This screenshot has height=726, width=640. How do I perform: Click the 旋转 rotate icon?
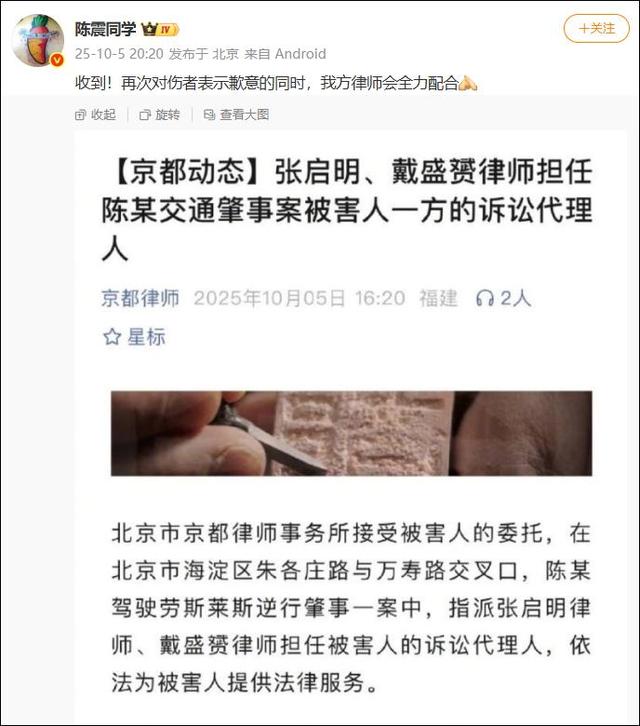(145, 115)
